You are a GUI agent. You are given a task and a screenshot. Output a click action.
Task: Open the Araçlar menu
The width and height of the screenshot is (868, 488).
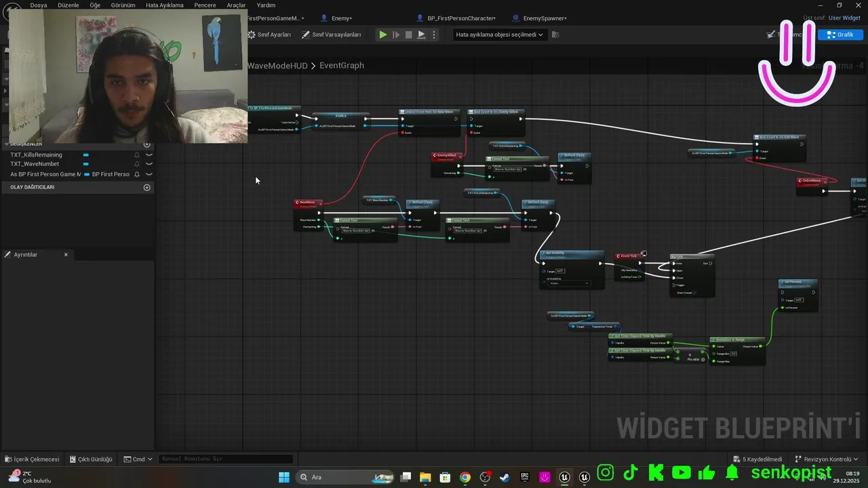click(x=236, y=5)
